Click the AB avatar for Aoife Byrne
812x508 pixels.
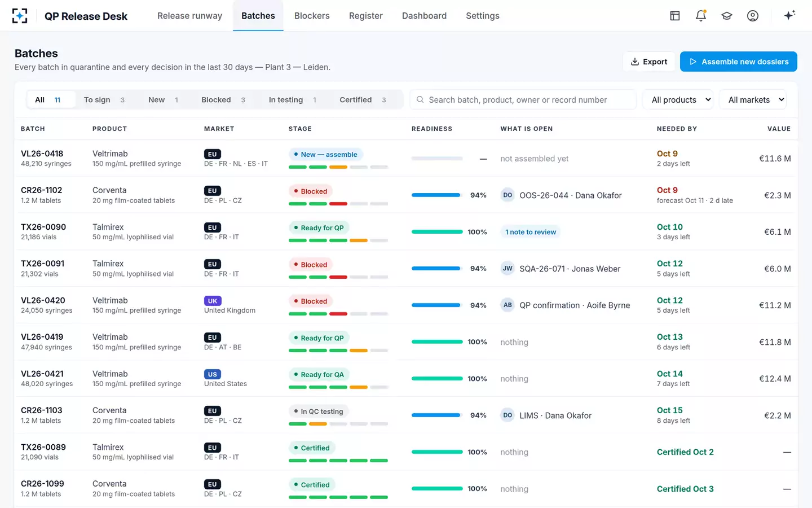pos(507,305)
